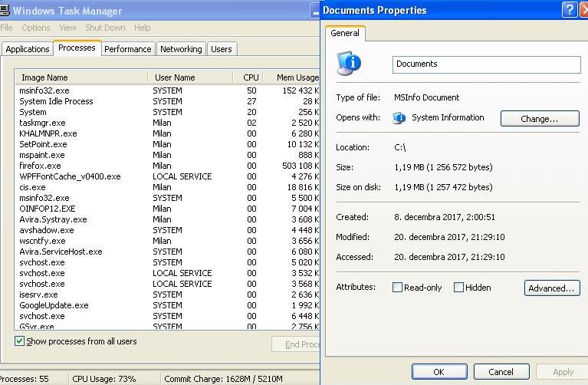Click Cancel in Documents Properties
Viewport: 588px width, 385px height.
[501, 372]
